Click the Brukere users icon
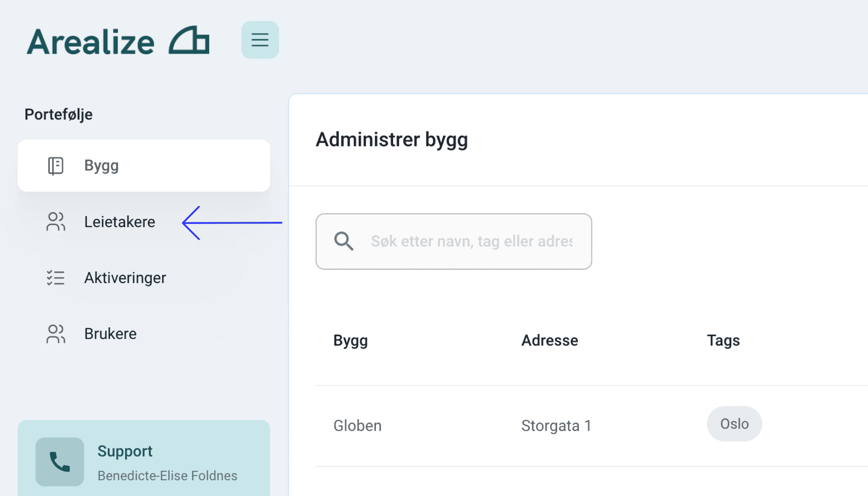868x496 pixels. [56, 334]
